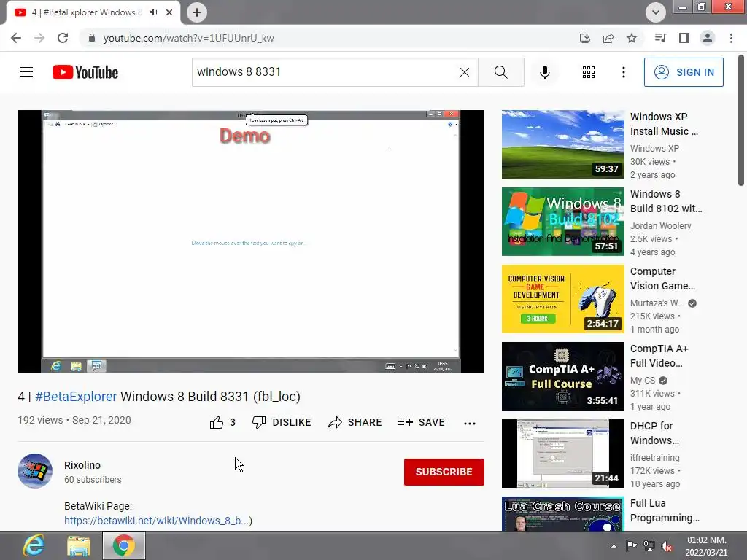Click the network icon in system tray
Screen dimensions: 747x560
point(649,546)
